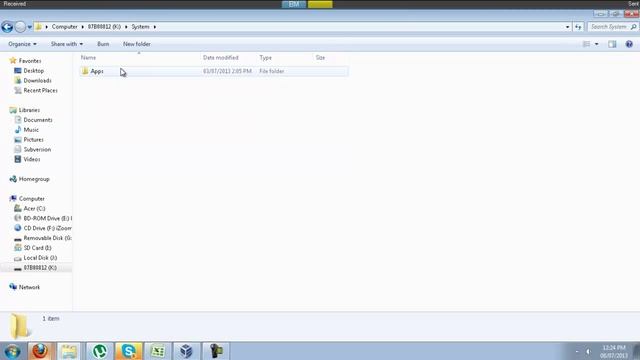The image size is (640, 360).
Task: Click the New folder button
Action: click(x=137, y=44)
